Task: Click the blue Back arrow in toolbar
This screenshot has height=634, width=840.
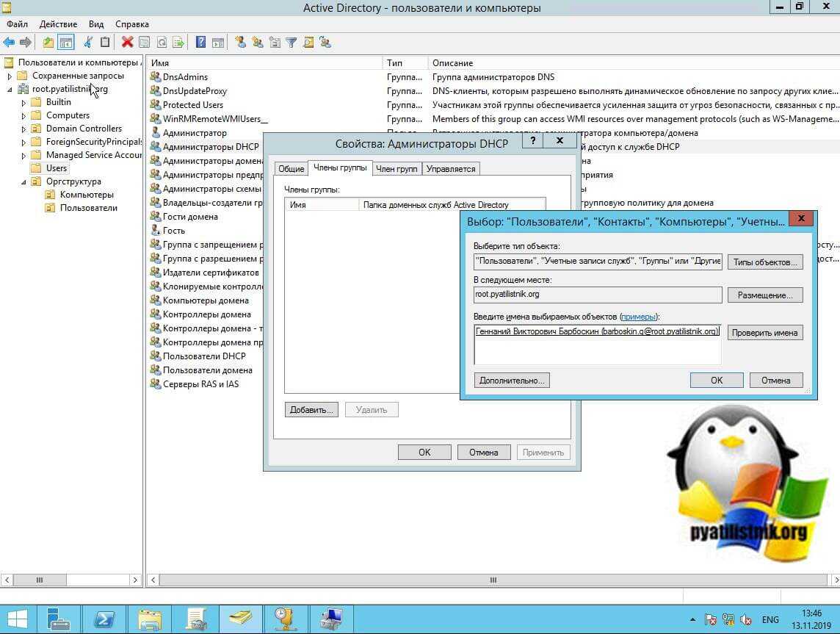Action: point(9,43)
